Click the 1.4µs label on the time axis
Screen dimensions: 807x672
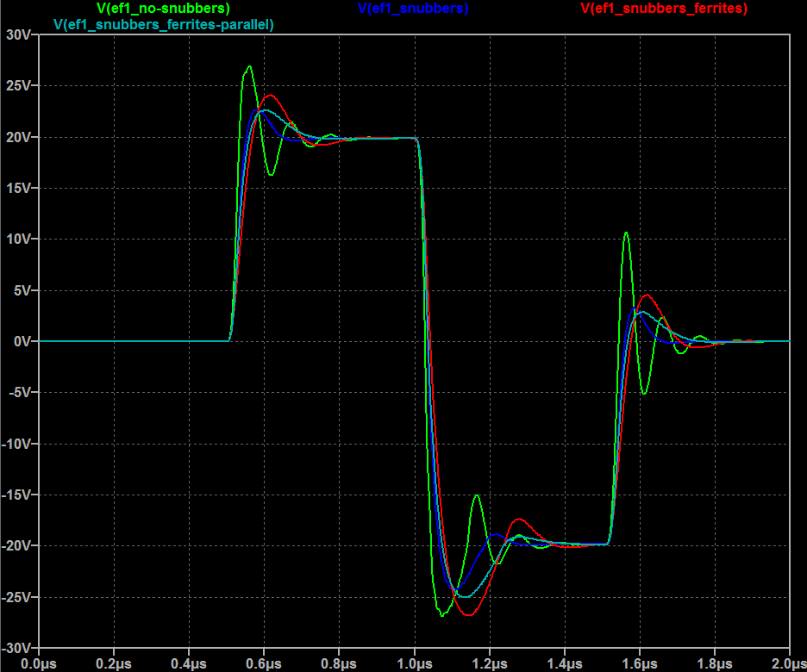(x=565, y=663)
